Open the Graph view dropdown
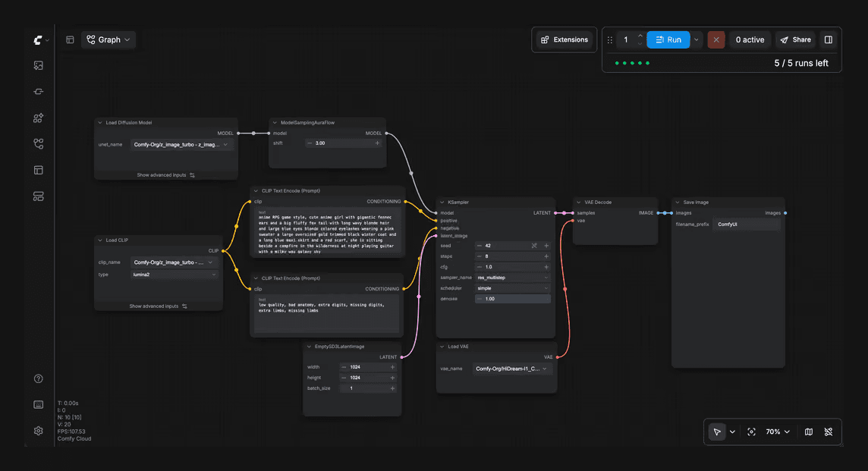868x471 pixels. coord(108,40)
